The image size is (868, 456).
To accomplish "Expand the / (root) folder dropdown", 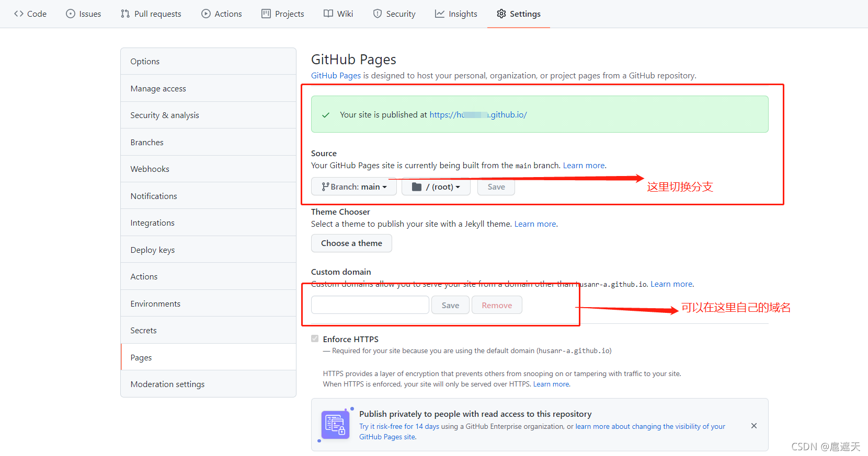I will pyautogui.click(x=436, y=186).
